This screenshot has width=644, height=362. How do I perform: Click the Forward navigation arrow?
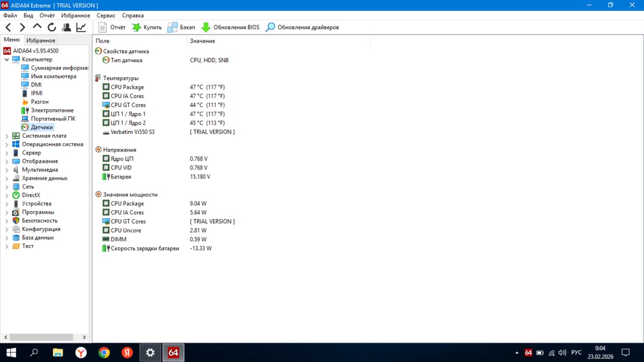[22, 27]
